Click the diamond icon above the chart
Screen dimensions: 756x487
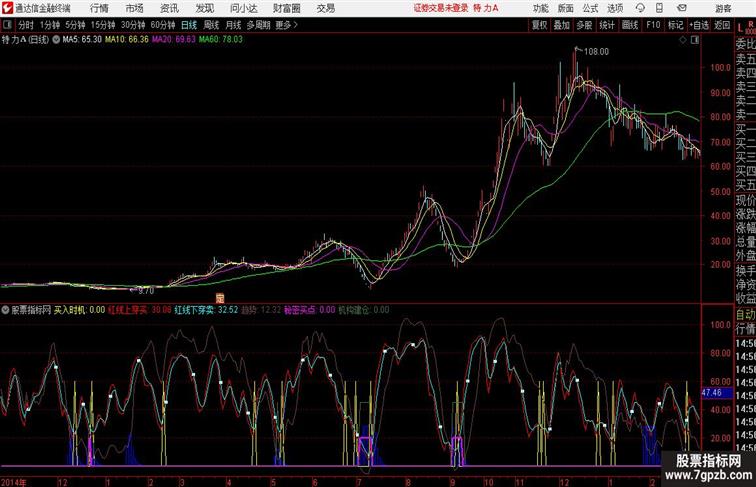pos(683,40)
